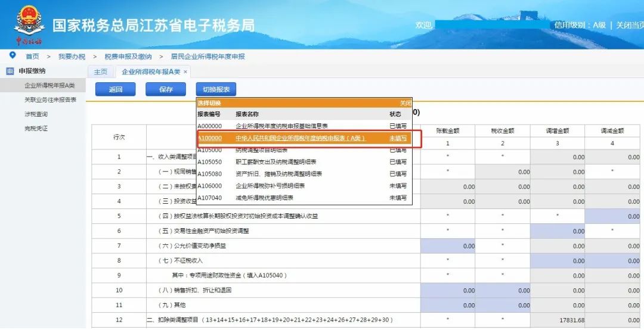Select report A105050 职工薪酬支出及纳税调整明细表

point(304,162)
